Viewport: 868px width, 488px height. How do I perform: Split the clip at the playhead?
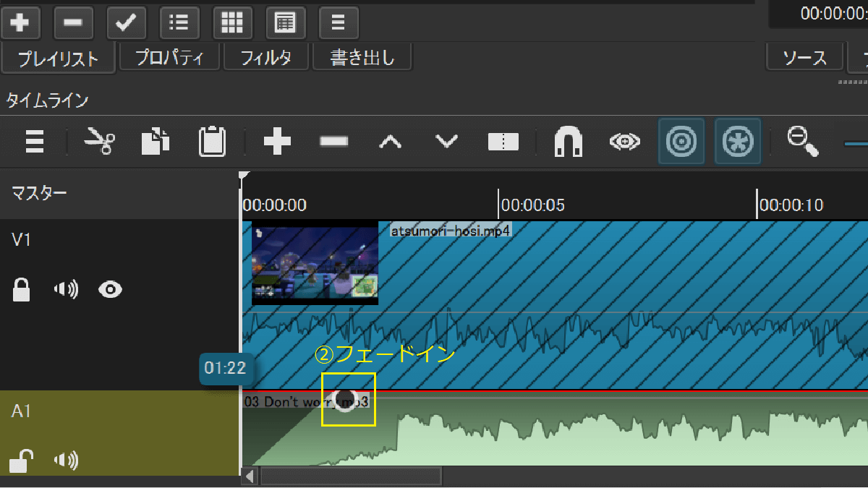pyautogui.click(x=503, y=142)
